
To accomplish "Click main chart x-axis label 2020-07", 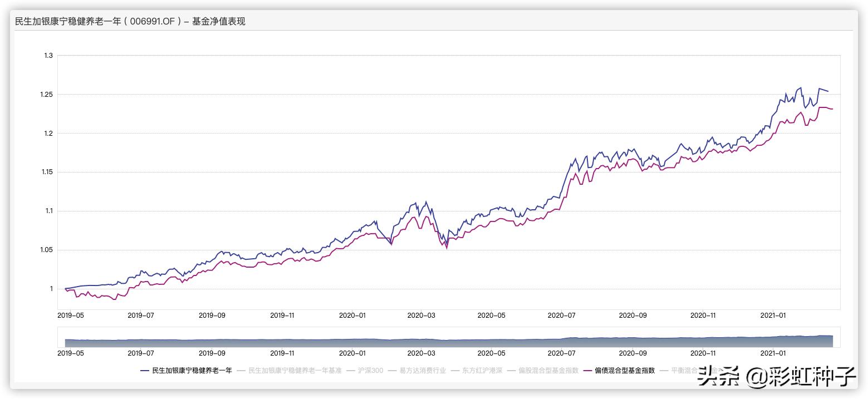I will coord(561,316).
